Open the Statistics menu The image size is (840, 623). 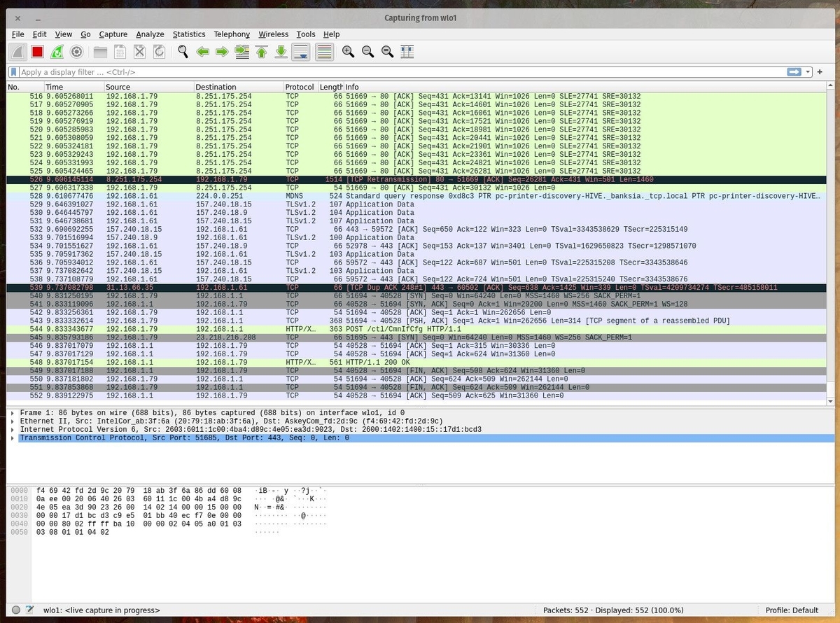[189, 34]
